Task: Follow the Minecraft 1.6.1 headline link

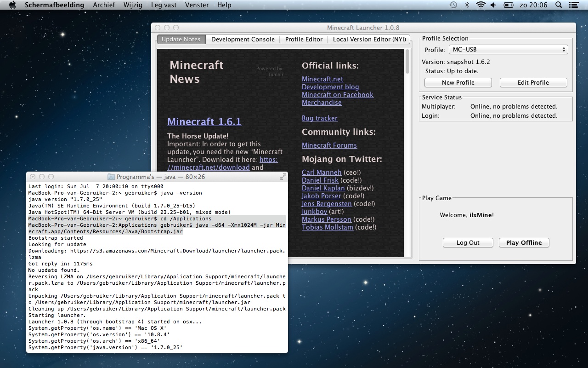Action: 204,122
